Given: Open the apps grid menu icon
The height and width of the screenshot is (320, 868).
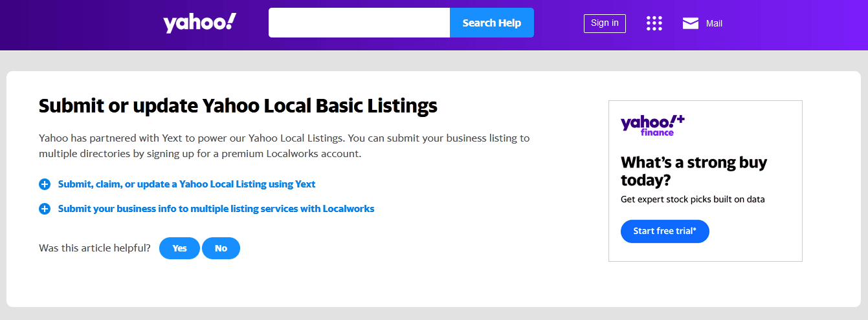Looking at the screenshot, I should (x=654, y=23).
